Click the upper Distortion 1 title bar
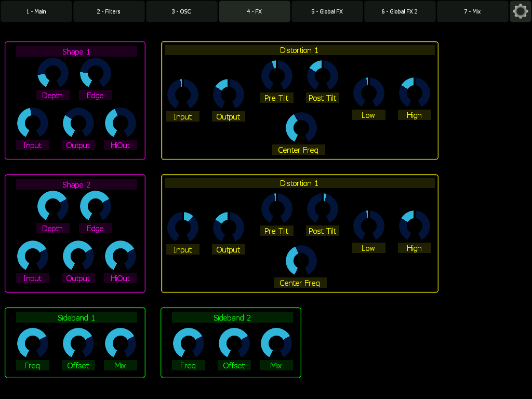The height and width of the screenshot is (399, 532). (300, 50)
